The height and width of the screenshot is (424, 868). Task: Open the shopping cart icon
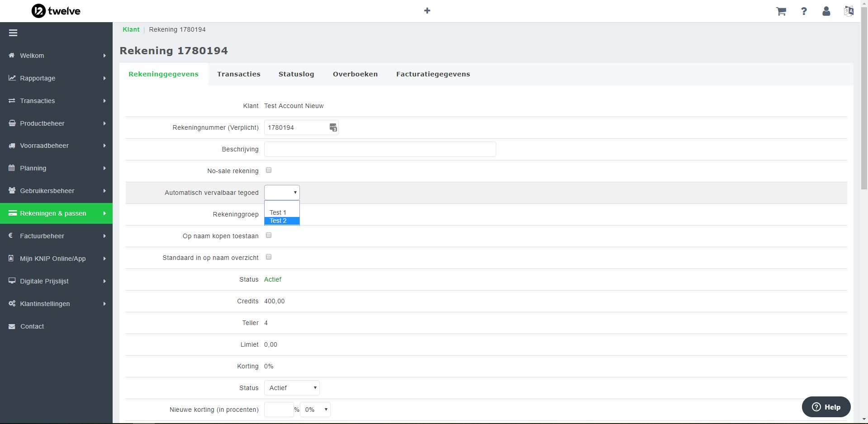781,11
